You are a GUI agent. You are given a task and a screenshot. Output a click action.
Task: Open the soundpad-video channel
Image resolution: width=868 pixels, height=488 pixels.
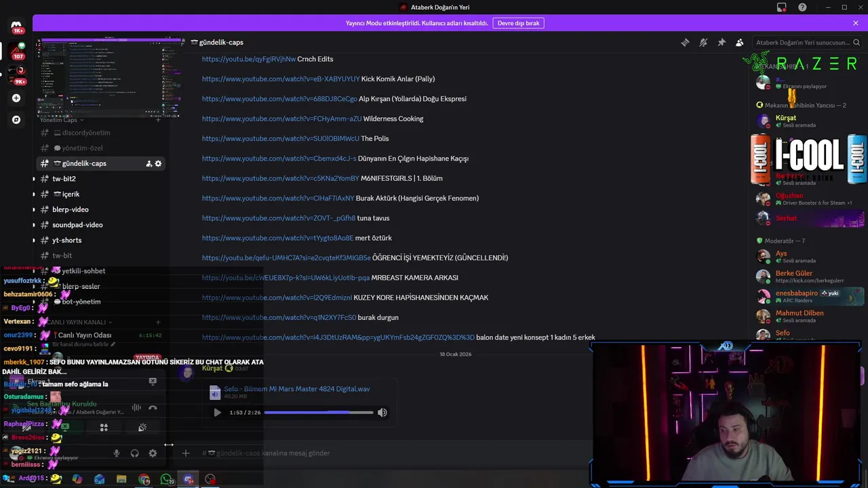coord(100,225)
